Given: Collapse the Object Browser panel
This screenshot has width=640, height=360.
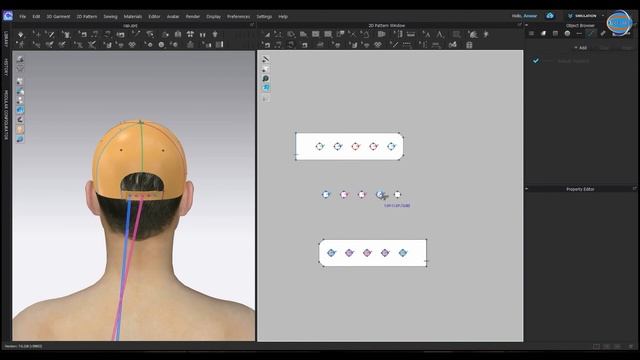Looking at the screenshot, I should (x=527, y=25).
